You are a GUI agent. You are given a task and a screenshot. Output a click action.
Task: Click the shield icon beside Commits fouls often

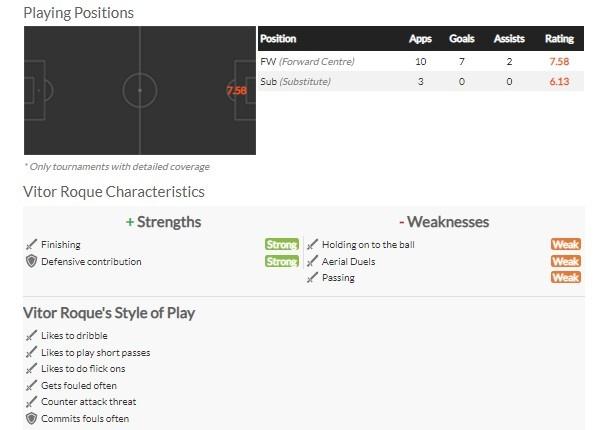31,419
